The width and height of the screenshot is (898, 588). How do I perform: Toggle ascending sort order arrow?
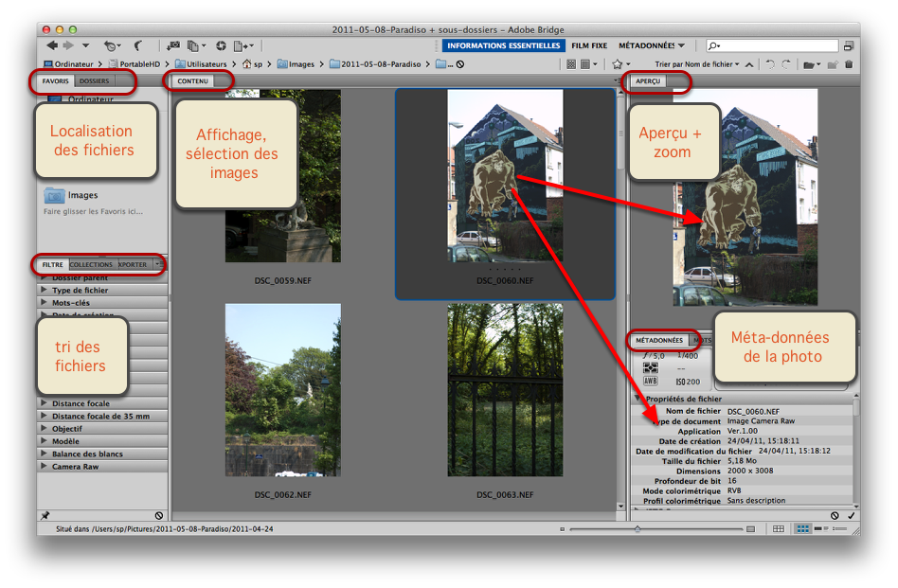tap(749, 64)
